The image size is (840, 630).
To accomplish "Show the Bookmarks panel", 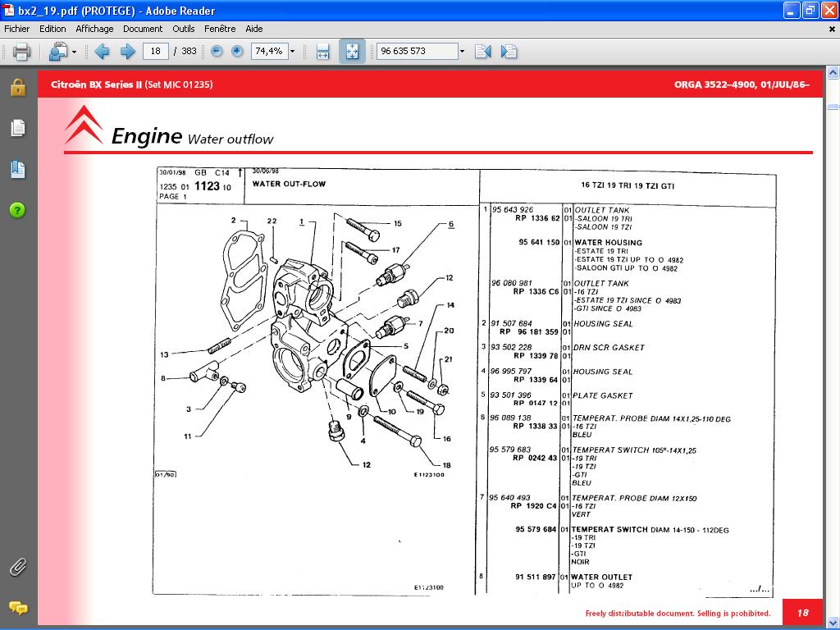I will pos(17,170).
